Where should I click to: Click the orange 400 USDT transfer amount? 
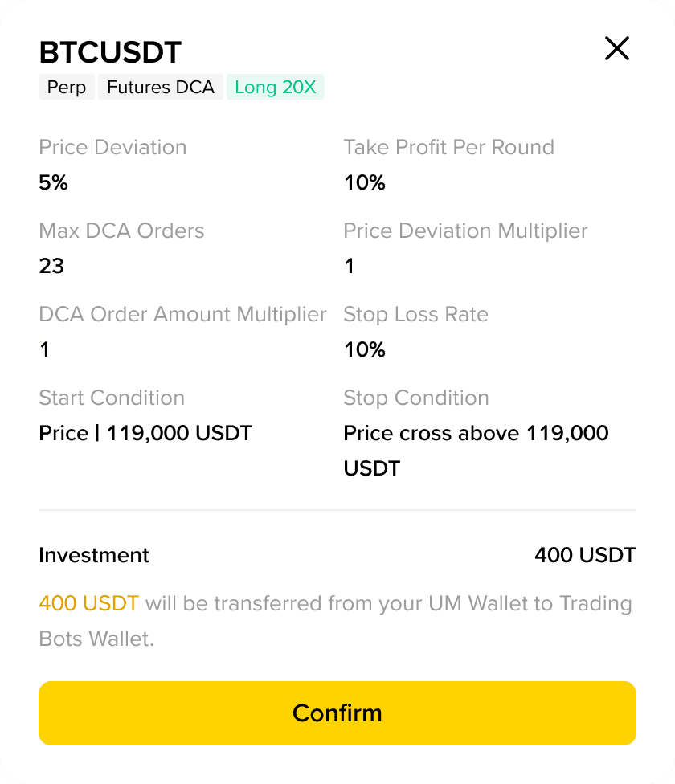point(88,603)
